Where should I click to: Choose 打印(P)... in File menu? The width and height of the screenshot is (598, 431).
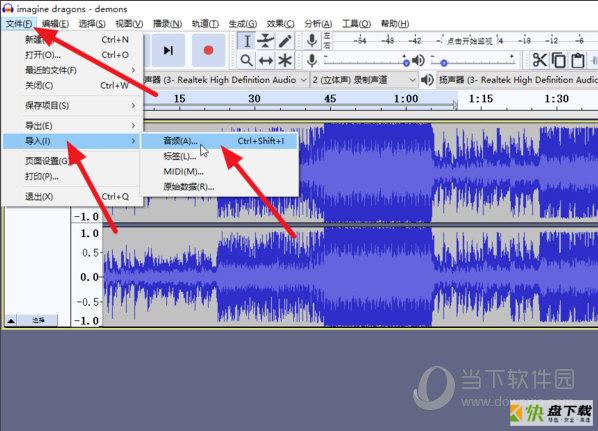point(72,177)
